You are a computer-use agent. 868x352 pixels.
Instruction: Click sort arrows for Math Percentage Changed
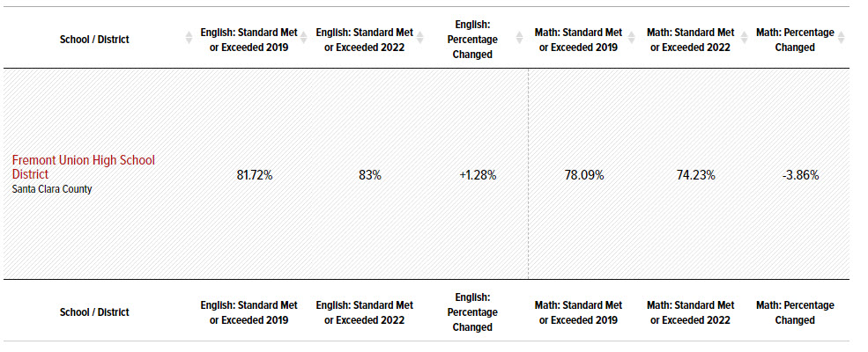pos(841,39)
